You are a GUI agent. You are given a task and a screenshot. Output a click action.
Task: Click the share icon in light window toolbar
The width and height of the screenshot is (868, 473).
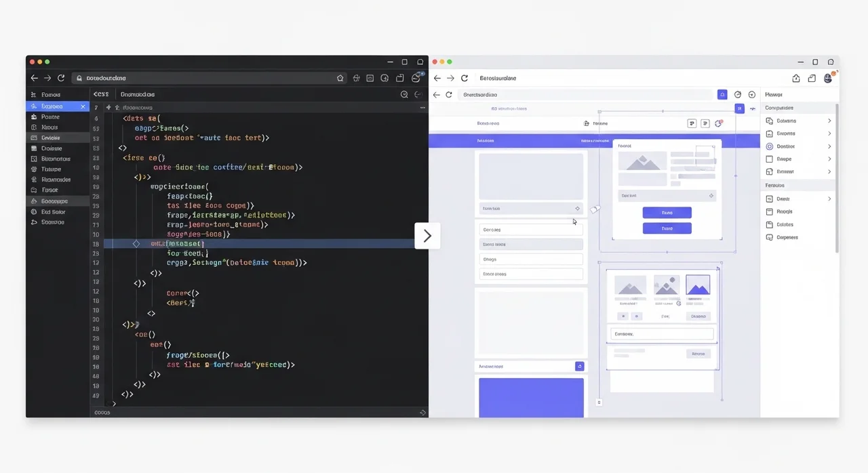tap(796, 79)
